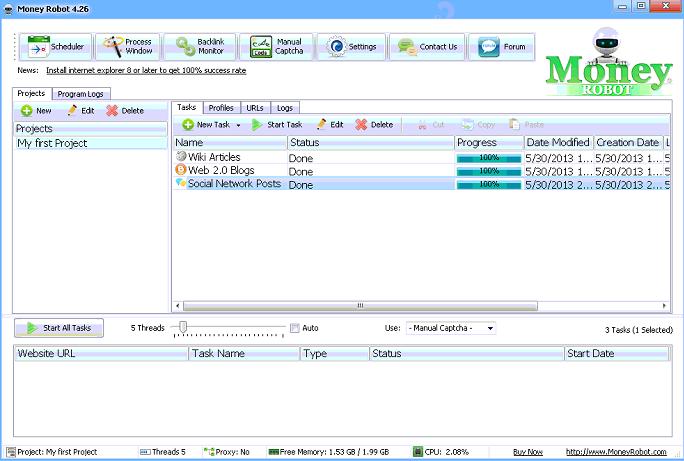Open the Settings panel

(x=352, y=47)
